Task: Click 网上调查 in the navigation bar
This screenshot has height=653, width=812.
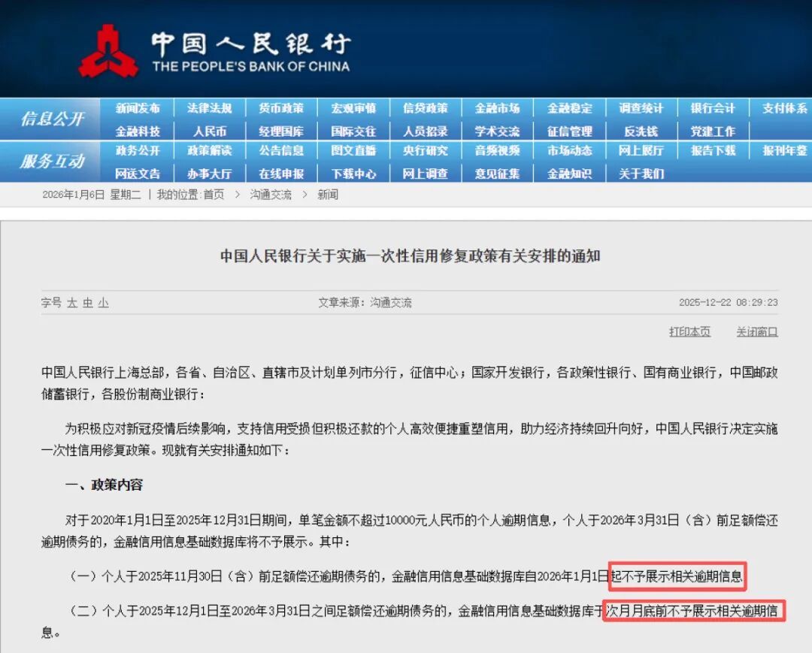Action: pyautogui.click(x=425, y=173)
